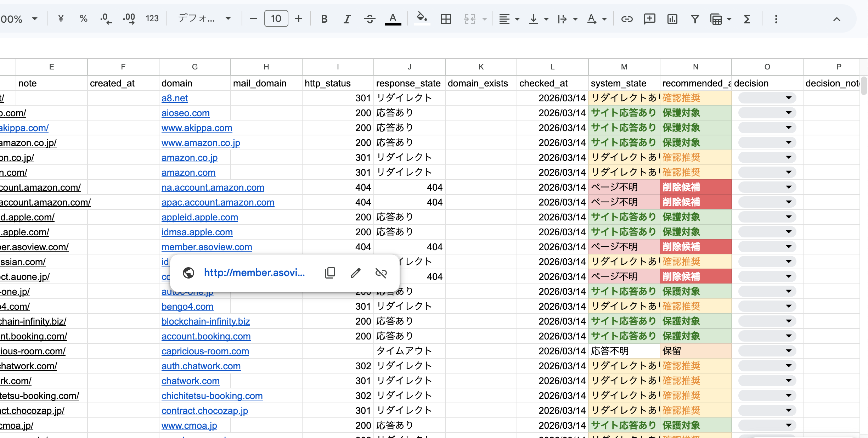Click the insert link icon
The image size is (868, 438).
(626, 19)
